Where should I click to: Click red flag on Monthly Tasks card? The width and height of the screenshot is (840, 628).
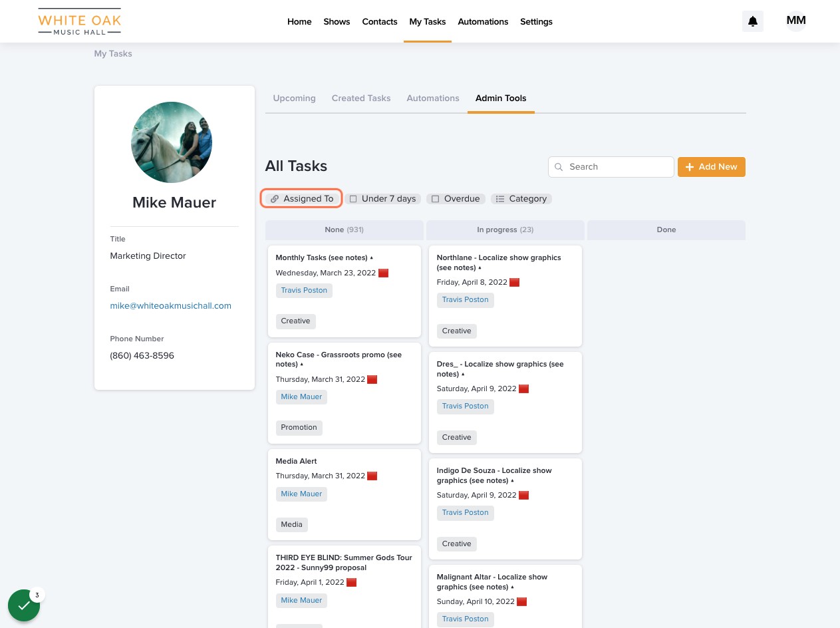[x=383, y=273]
